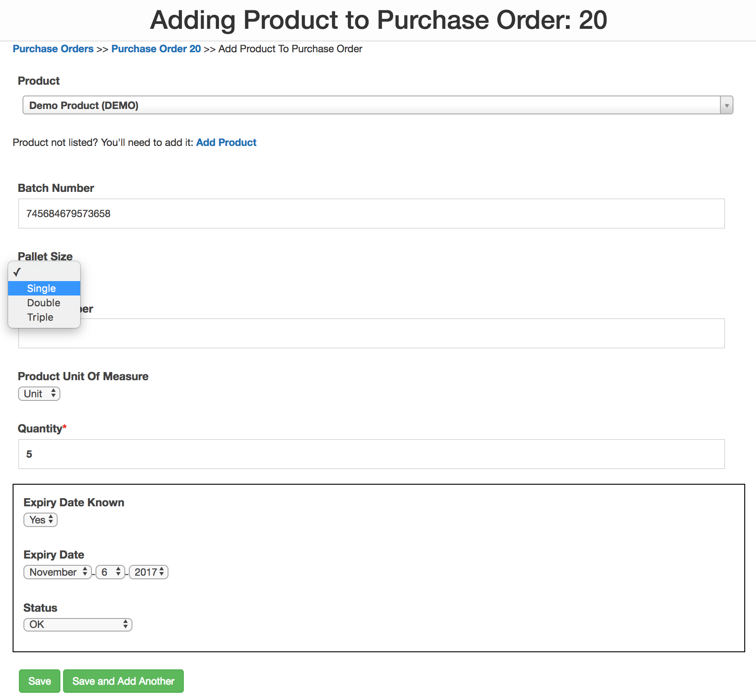The height and width of the screenshot is (700, 756).
Task: Open the year dropdown showing 2017
Action: coord(148,572)
